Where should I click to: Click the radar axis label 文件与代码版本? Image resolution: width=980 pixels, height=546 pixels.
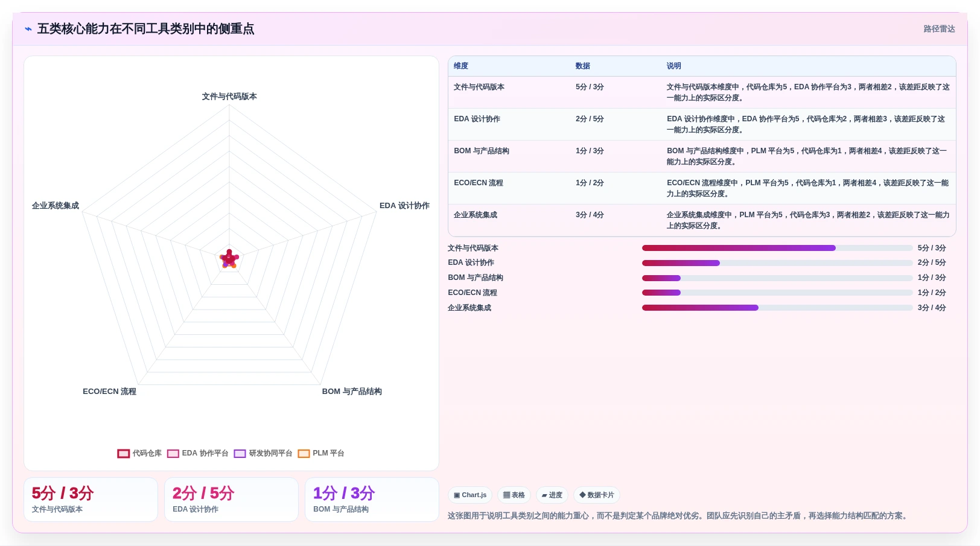(229, 97)
